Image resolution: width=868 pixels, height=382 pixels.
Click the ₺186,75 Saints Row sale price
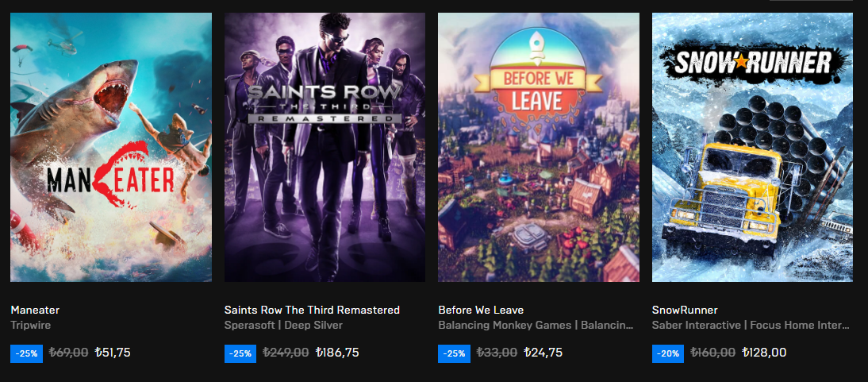click(338, 353)
